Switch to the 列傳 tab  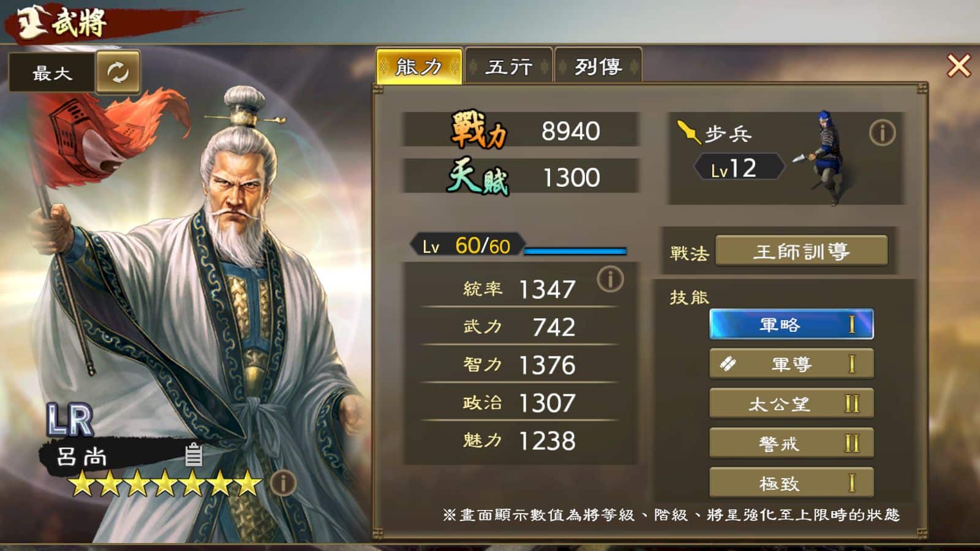pos(598,66)
